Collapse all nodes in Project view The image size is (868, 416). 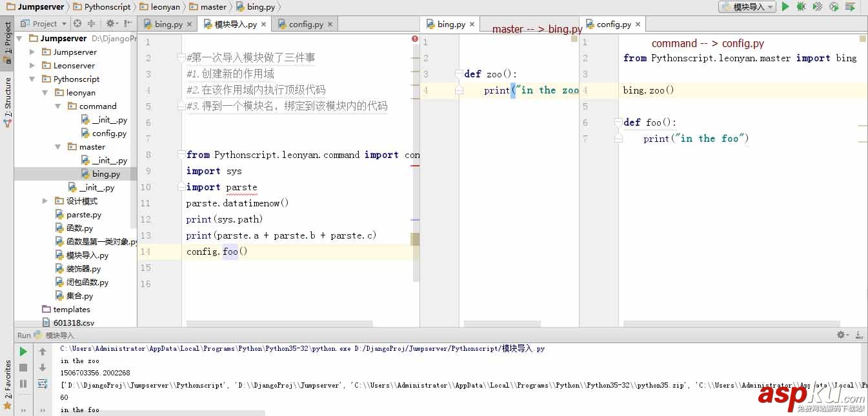tap(92, 24)
